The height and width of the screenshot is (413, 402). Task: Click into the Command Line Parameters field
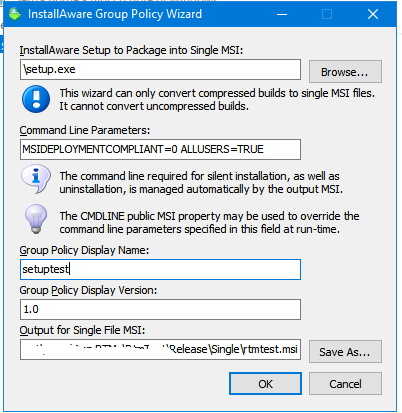tap(160, 149)
